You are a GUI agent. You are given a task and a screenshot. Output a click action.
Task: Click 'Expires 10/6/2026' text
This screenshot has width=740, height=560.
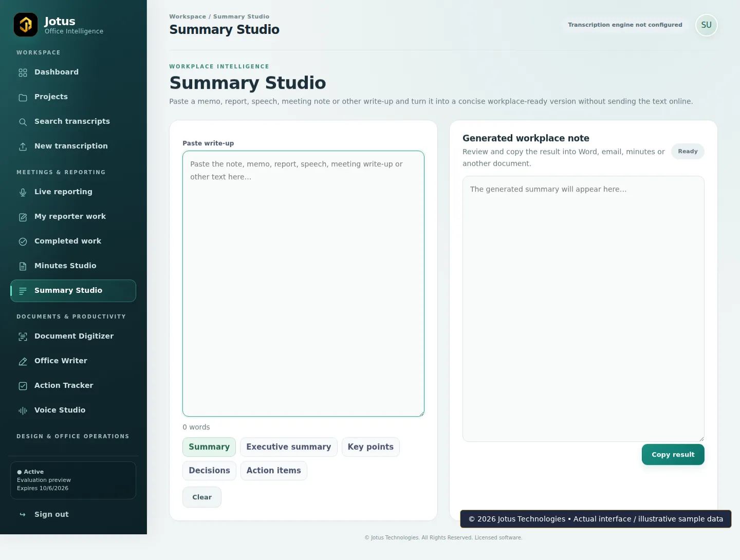(43, 489)
